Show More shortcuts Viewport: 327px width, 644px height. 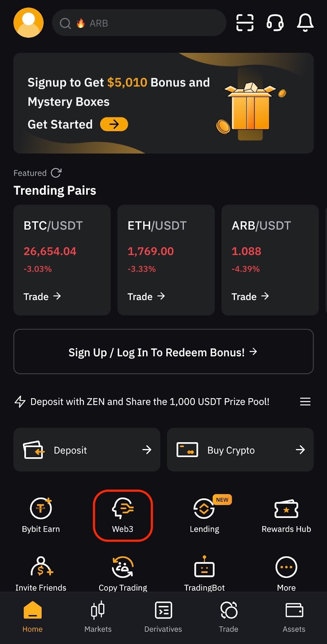tap(286, 574)
